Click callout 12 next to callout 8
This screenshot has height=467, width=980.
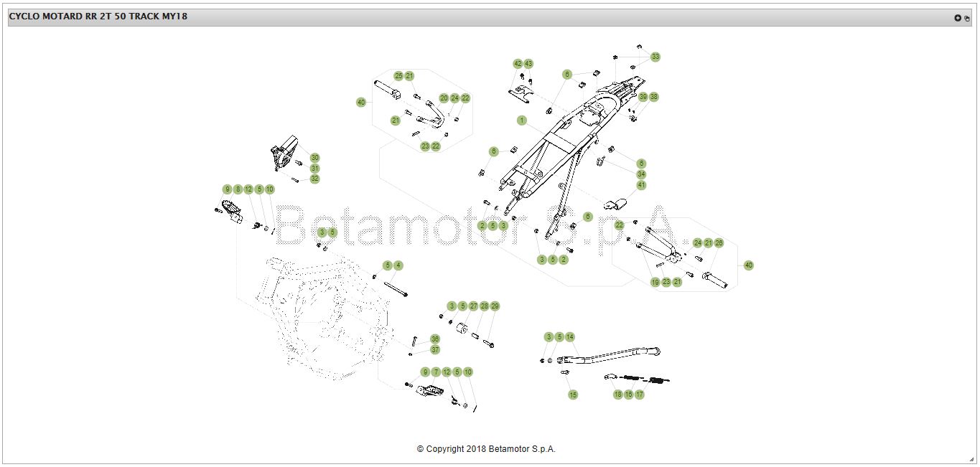click(248, 189)
